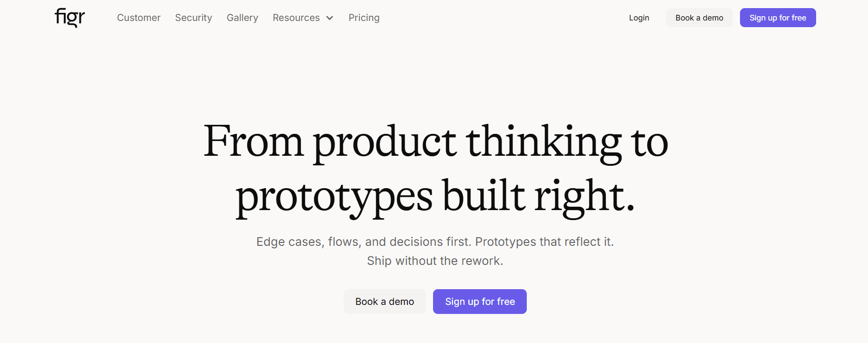
Task: Open the Gallery nav link
Action: coord(242,18)
